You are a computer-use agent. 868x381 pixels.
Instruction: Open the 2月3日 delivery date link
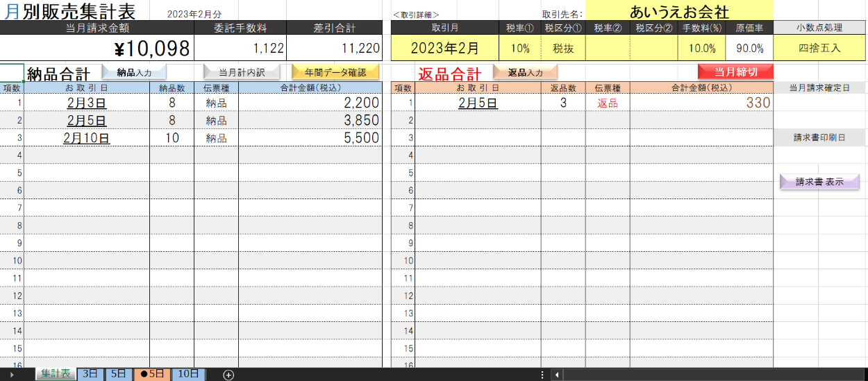87,103
